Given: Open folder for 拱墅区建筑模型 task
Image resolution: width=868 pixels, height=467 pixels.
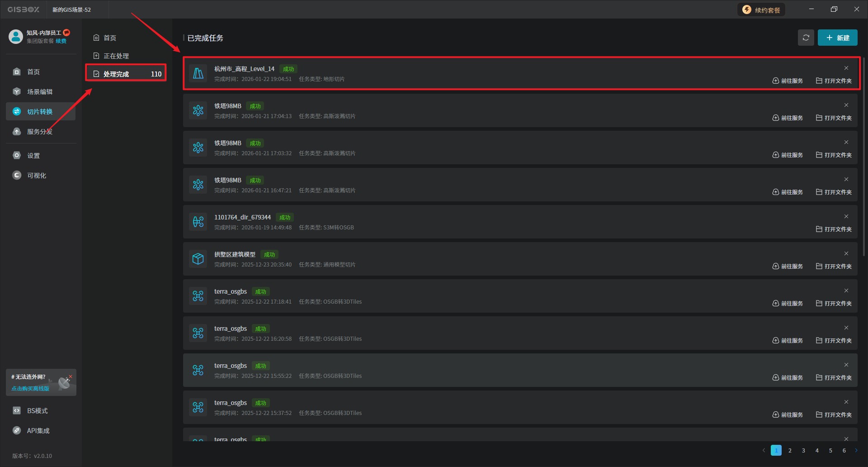Looking at the screenshot, I should [834, 266].
